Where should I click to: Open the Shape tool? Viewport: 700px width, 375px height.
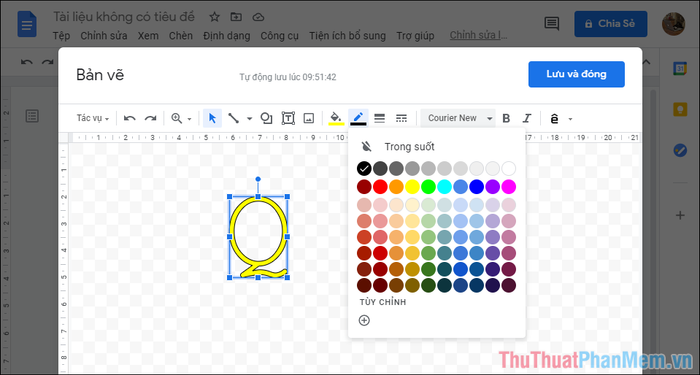pyautogui.click(x=267, y=118)
